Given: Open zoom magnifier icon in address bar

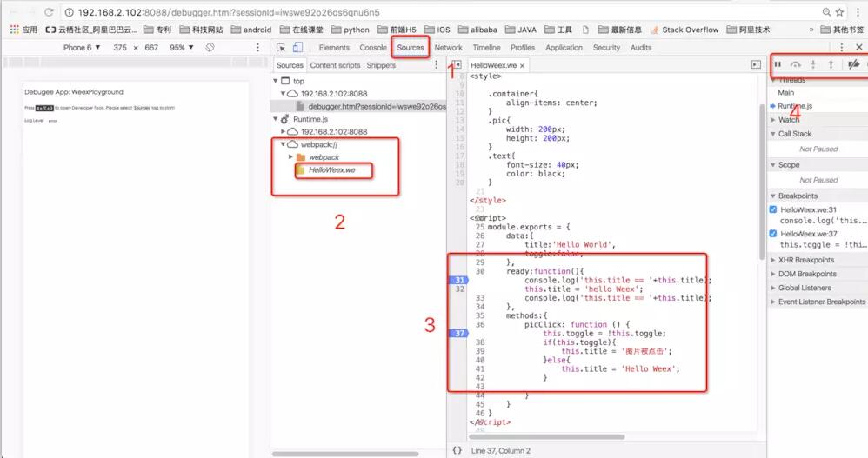Looking at the screenshot, I should pos(826,12).
